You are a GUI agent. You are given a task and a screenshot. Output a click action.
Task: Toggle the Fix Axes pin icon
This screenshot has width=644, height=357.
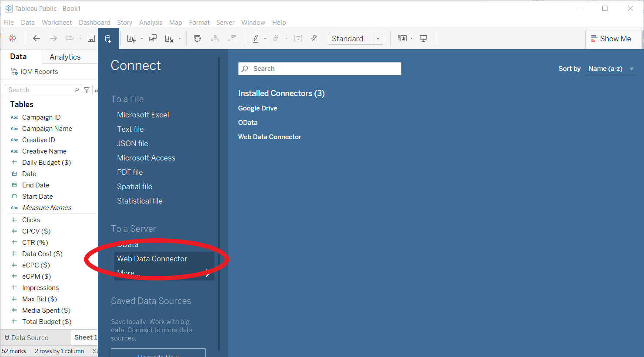(314, 38)
